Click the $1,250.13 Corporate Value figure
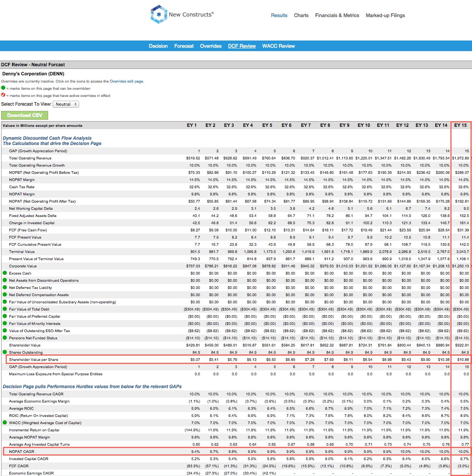Image resolution: width=472 pixels, height=476 pixels. click(x=460, y=266)
